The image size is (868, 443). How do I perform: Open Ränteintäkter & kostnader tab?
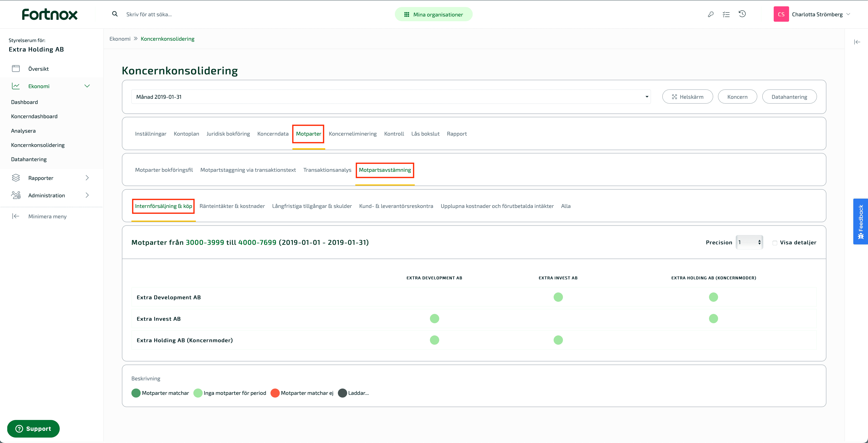(x=232, y=206)
